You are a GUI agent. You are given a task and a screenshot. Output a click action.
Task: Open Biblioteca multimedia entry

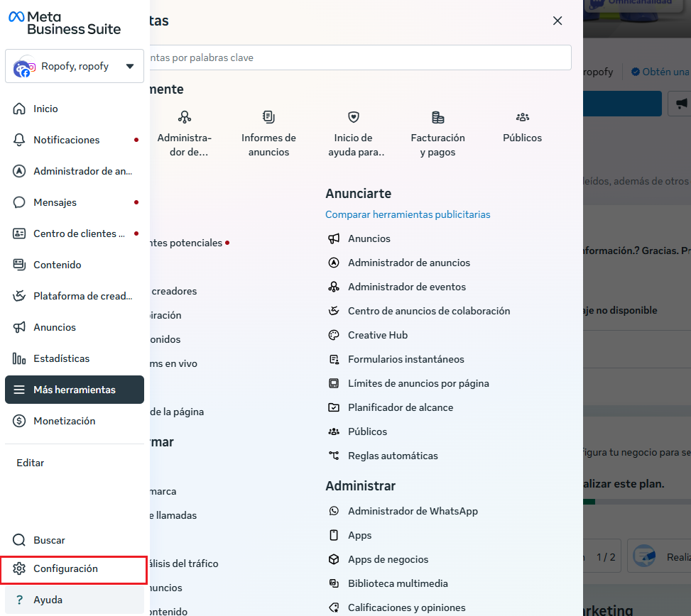click(388, 583)
